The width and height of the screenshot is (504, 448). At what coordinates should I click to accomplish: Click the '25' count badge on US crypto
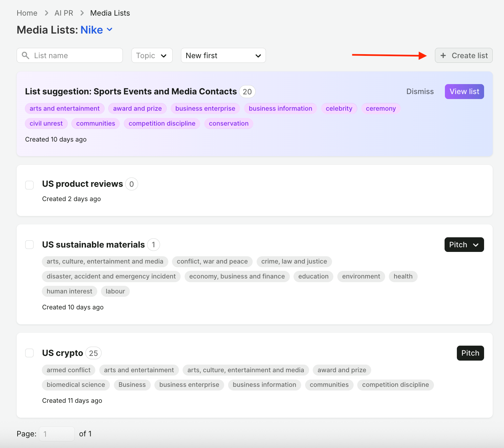tap(94, 353)
